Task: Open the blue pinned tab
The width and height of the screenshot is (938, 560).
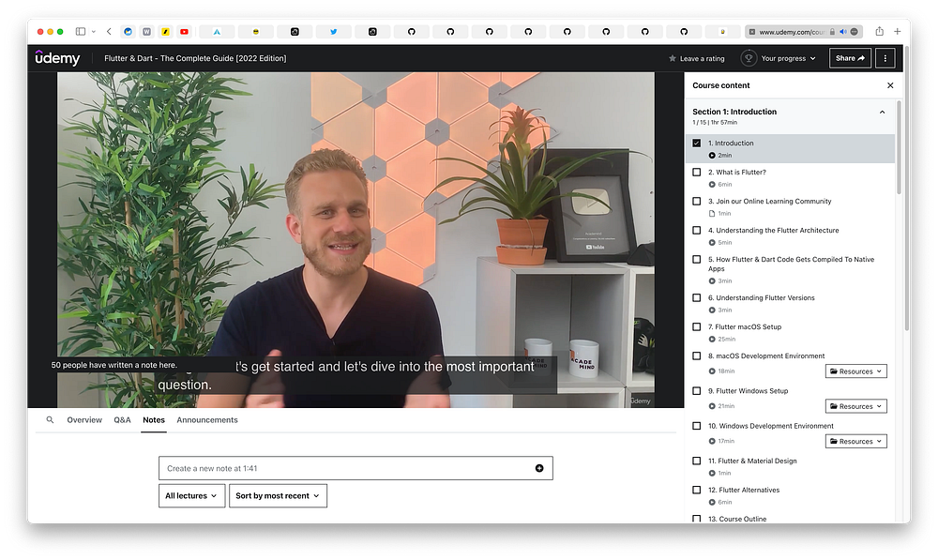Action: [x=128, y=32]
